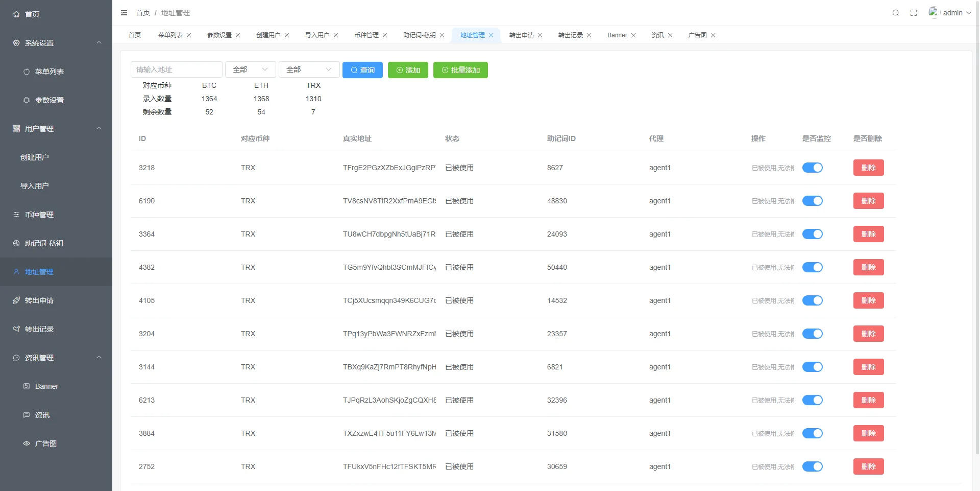Open 转出申请 in the sidebar

pos(39,300)
